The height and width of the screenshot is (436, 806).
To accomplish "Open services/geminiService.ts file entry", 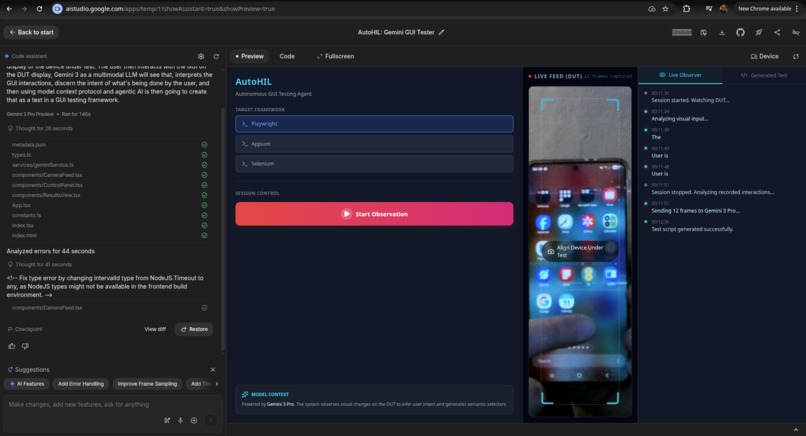I will (43, 165).
